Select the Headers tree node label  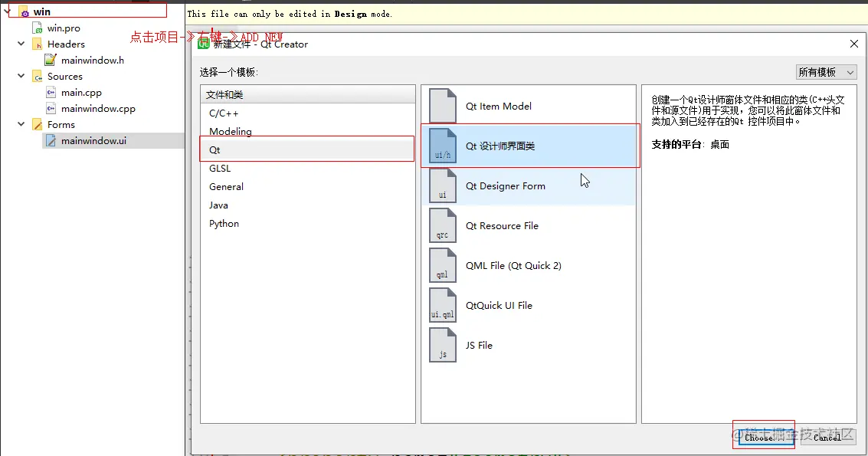pos(66,44)
